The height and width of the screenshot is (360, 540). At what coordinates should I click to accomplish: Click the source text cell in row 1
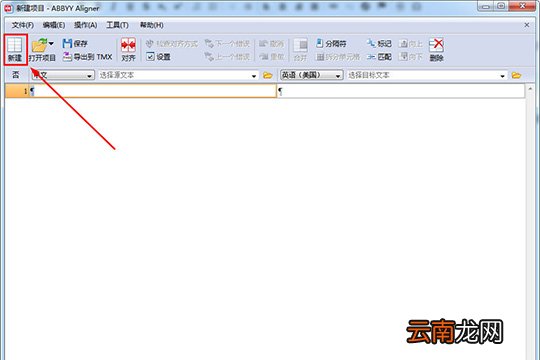click(153, 91)
